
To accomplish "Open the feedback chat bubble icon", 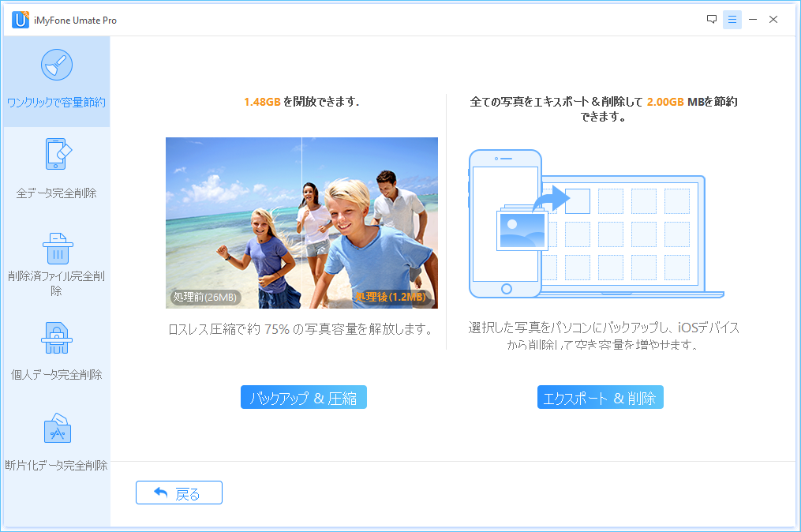I will [x=713, y=18].
